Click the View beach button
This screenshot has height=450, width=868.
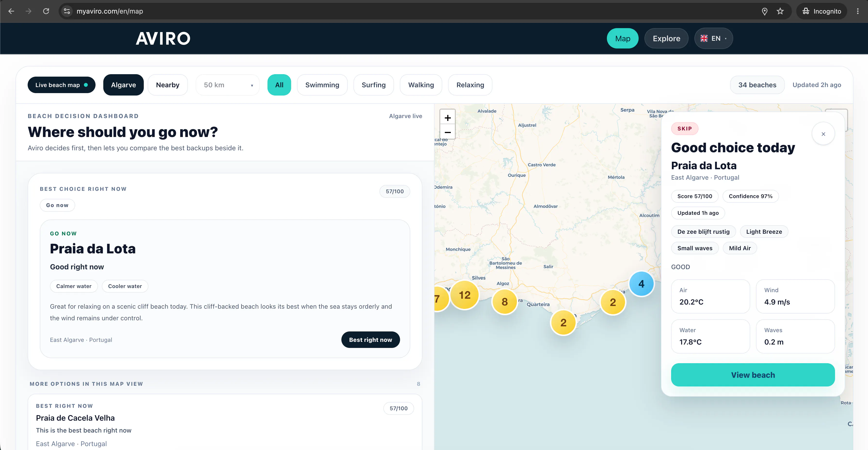tap(753, 375)
